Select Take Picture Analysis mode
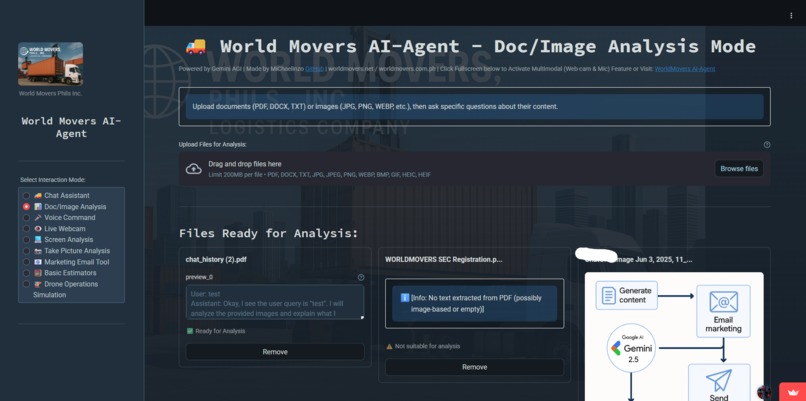Image resolution: width=806 pixels, height=401 pixels. 66,251
